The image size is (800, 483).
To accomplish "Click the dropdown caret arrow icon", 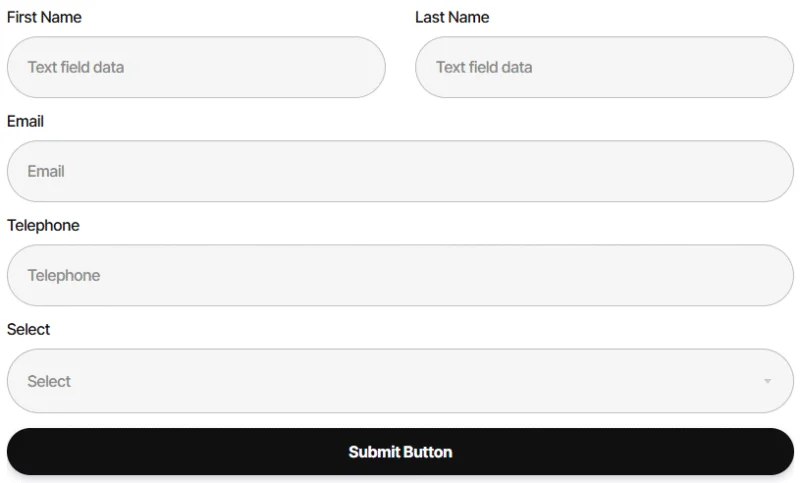I will (767, 381).
